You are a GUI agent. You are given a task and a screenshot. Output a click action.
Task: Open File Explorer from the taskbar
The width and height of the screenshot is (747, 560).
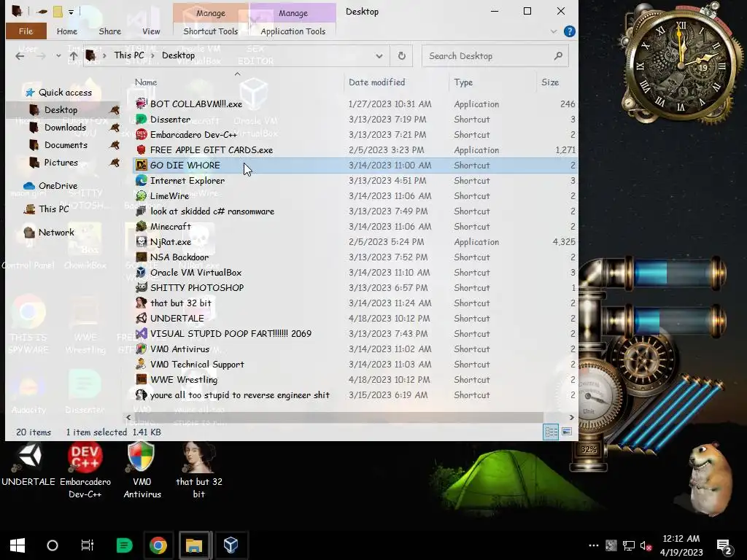point(194,545)
